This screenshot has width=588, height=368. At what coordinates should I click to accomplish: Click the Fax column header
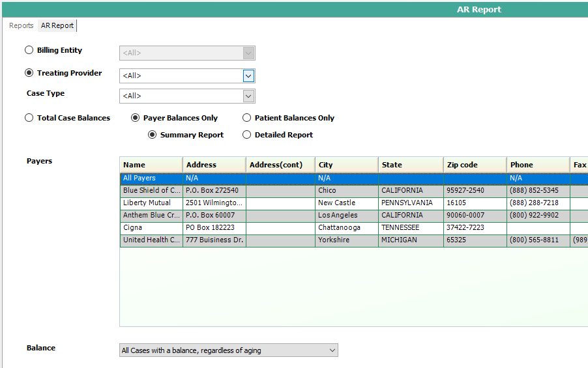(579, 165)
